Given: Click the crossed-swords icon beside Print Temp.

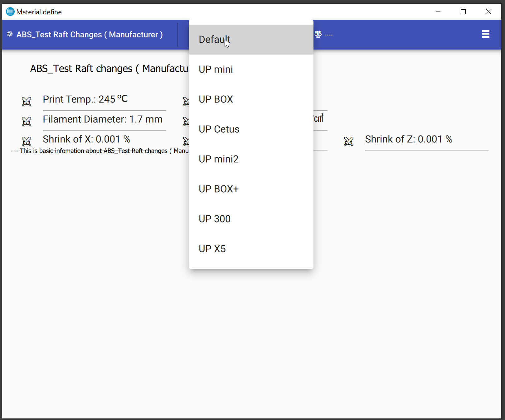Looking at the screenshot, I should (x=27, y=101).
